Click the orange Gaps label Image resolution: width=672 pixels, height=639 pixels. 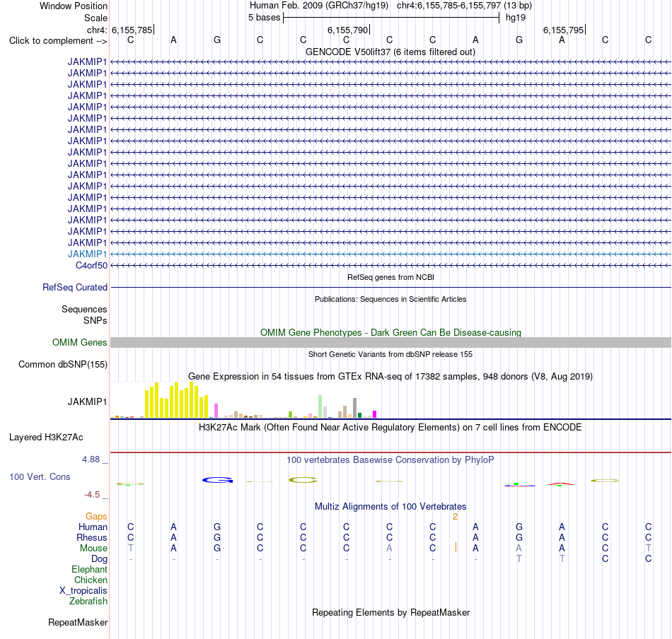tap(96, 517)
